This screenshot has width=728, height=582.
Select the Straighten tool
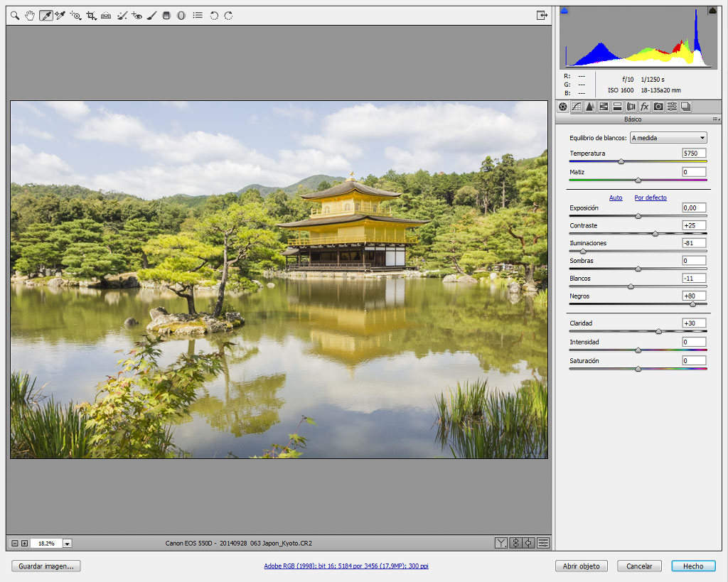tap(106, 16)
